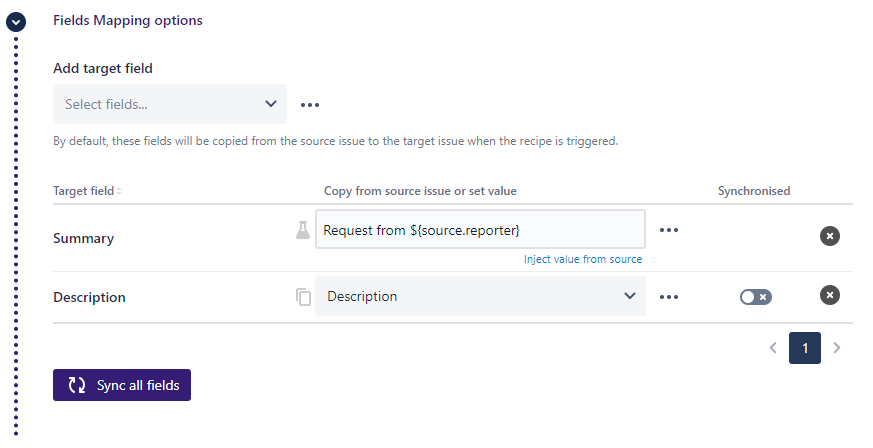Open the three-dot menu for the Summary row
This screenshot has width=873, height=448.
pyautogui.click(x=669, y=230)
